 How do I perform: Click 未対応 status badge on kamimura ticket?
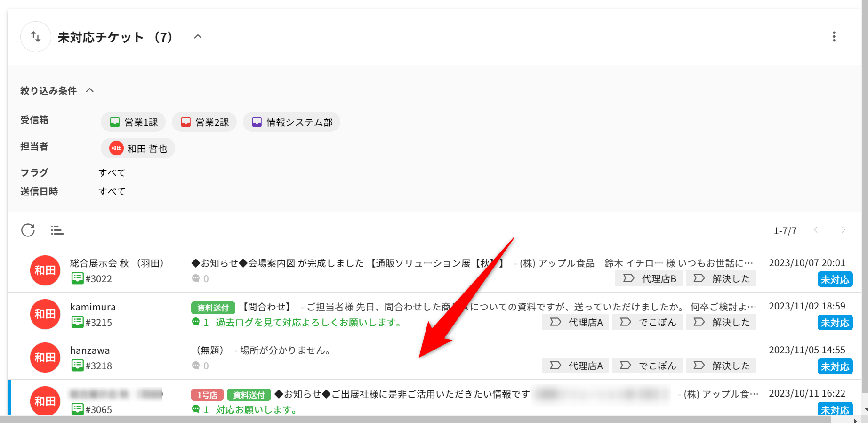835,323
